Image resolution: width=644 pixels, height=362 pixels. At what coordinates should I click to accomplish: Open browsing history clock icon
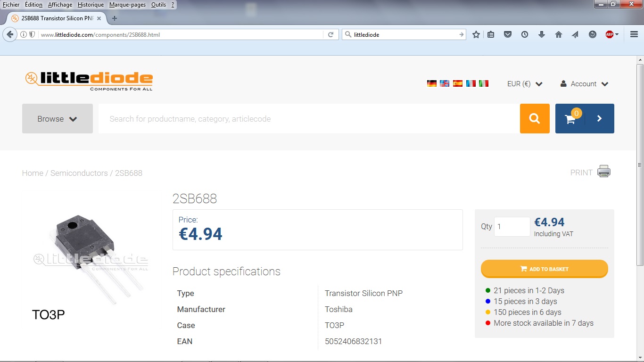(x=525, y=34)
